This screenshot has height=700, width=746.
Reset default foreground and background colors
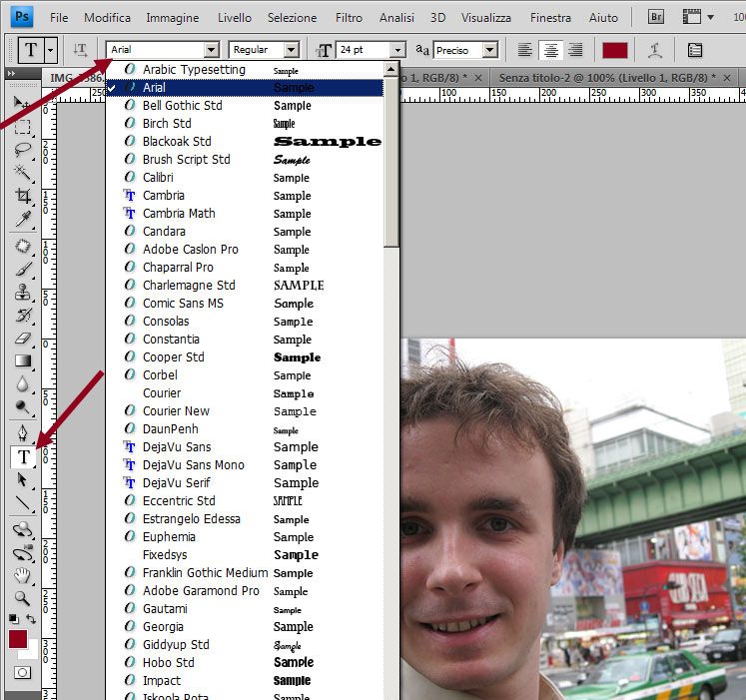[x=14, y=619]
